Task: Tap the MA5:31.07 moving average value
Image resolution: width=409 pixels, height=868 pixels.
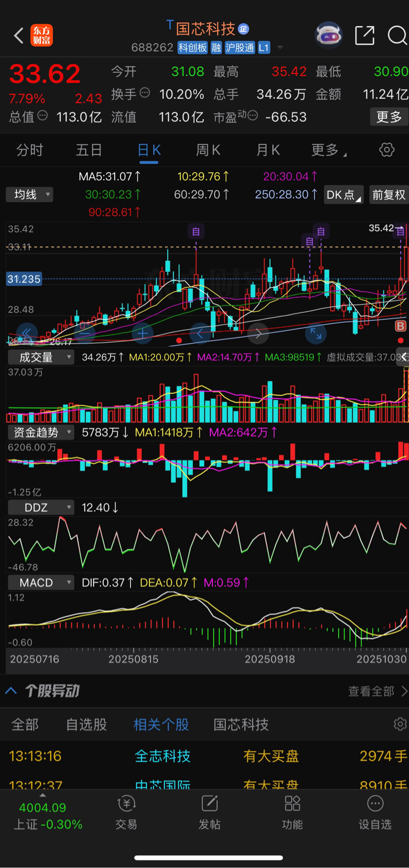Action: (110, 176)
